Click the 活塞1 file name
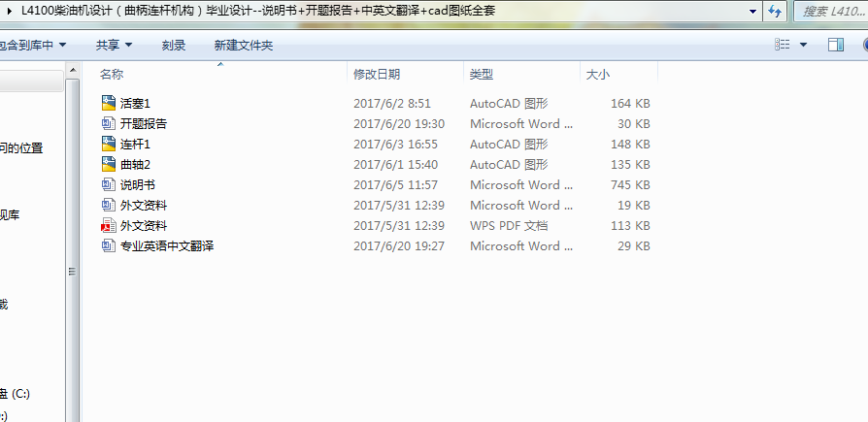This screenshot has height=422, width=868. [135, 104]
